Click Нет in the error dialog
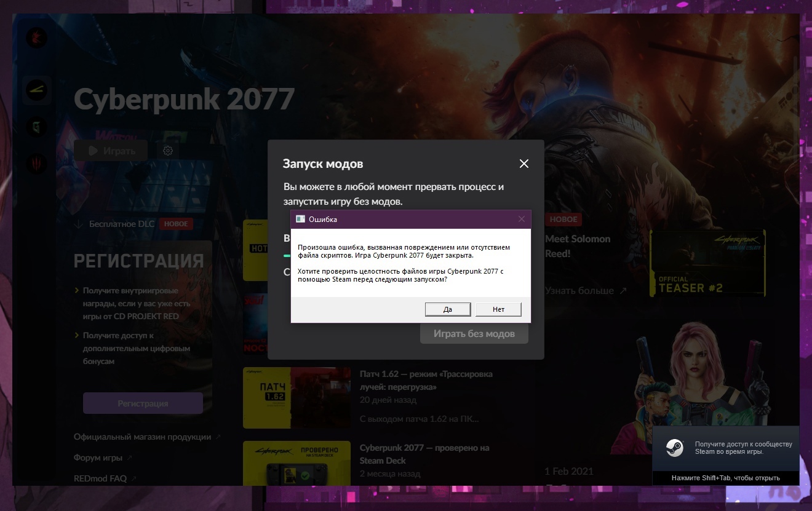Viewport: 812px width, 511px height. pos(498,309)
